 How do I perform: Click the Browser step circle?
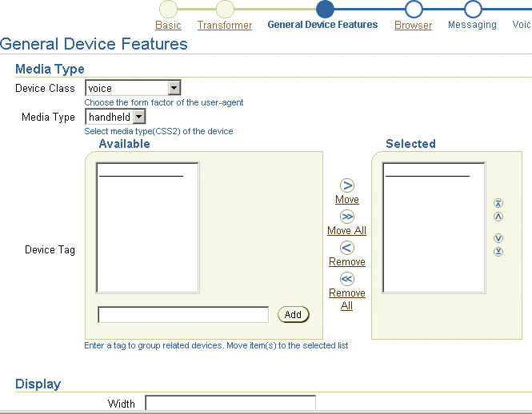[x=414, y=9]
